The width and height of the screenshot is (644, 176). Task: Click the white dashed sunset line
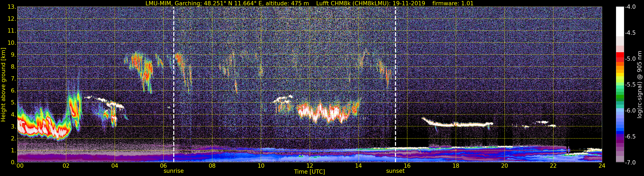[x=396, y=84]
